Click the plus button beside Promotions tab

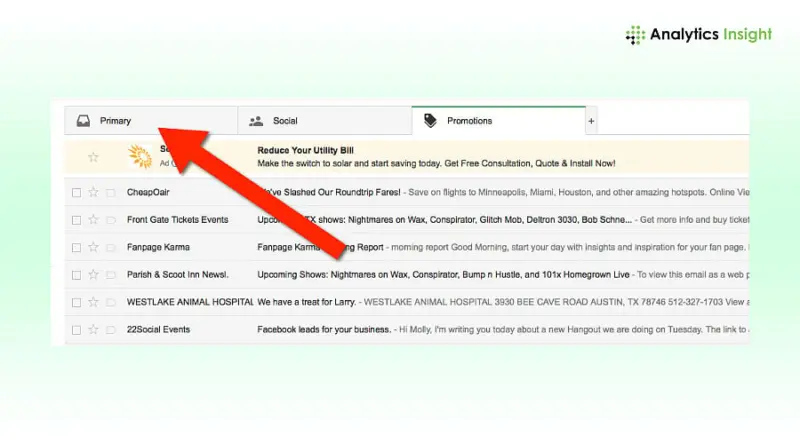point(591,121)
